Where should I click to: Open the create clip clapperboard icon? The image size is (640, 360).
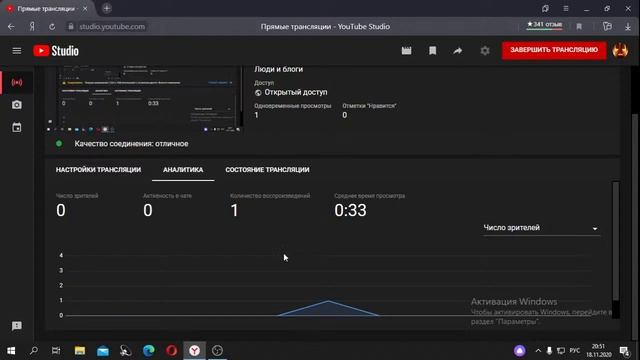click(x=406, y=51)
